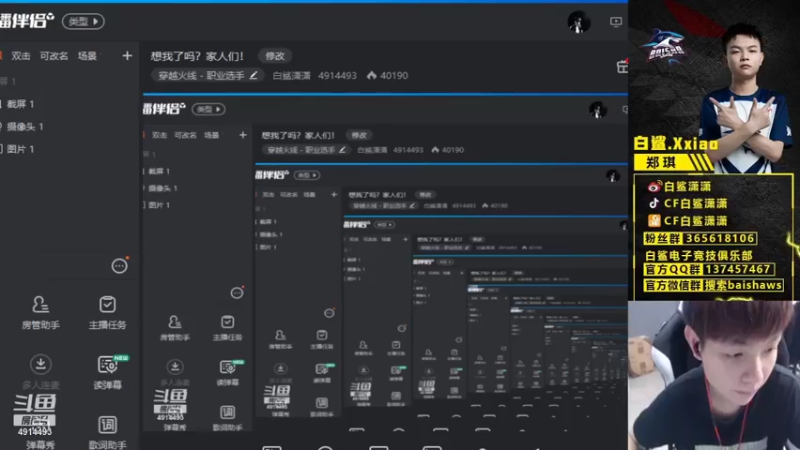Open the main more-options ellipsis icon

(x=119, y=266)
